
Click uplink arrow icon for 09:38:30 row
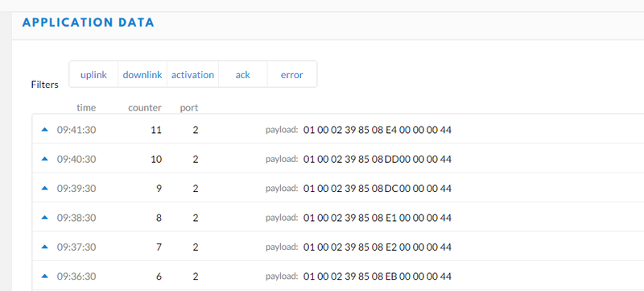[45, 218]
